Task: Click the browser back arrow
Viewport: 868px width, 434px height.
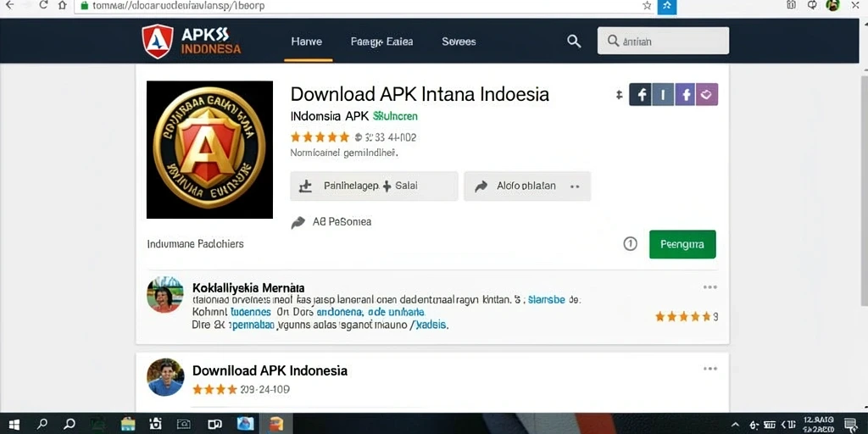Action: (8, 5)
